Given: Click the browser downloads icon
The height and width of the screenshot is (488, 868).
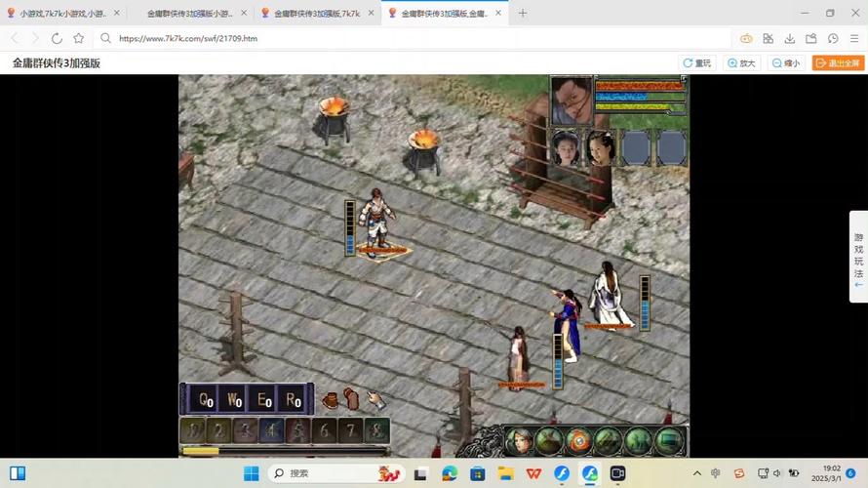Looking at the screenshot, I should (789, 38).
